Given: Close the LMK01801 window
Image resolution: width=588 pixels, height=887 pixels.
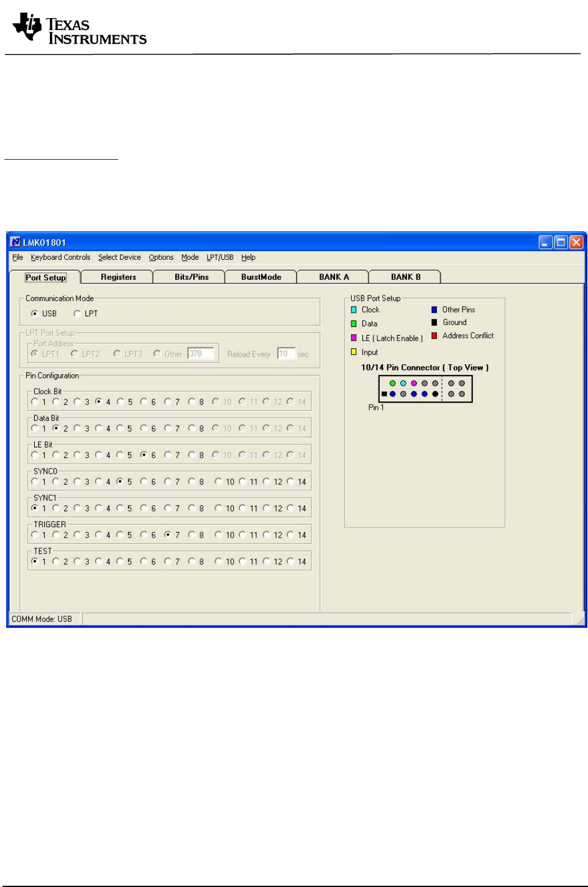Looking at the screenshot, I should (576, 242).
